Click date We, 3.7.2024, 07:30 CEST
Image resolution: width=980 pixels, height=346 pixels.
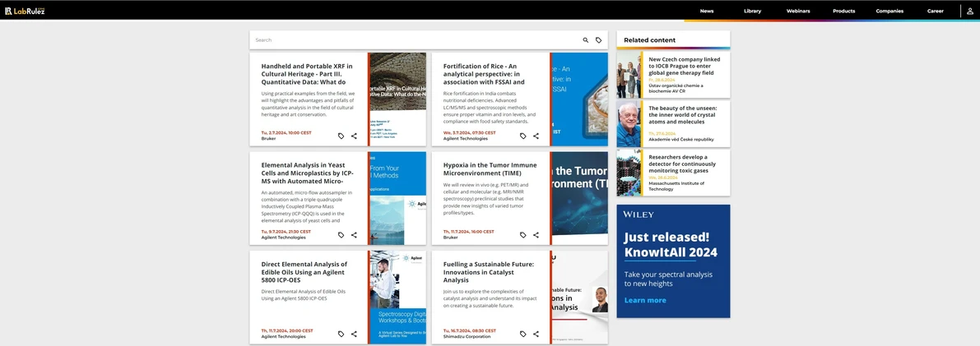point(469,133)
